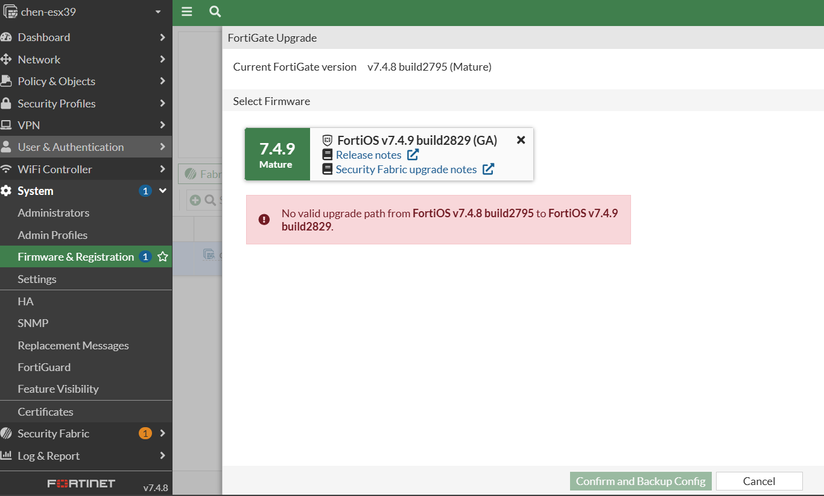The image size is (824, 496).
Task: Click the System notification badge
Action: tap(146, 191)
